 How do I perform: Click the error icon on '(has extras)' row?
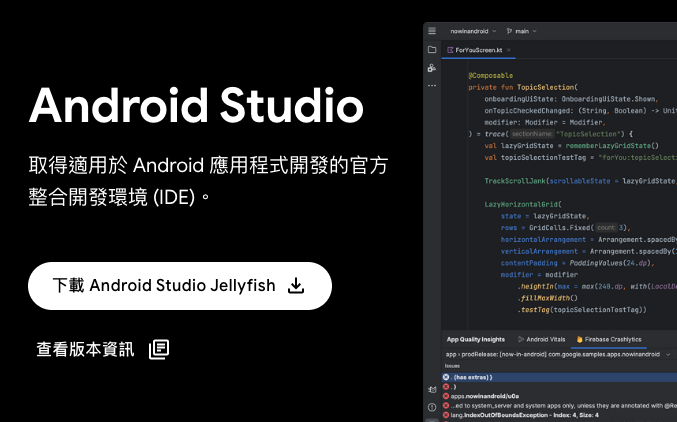pyautogui.click(x=446, y=377)
